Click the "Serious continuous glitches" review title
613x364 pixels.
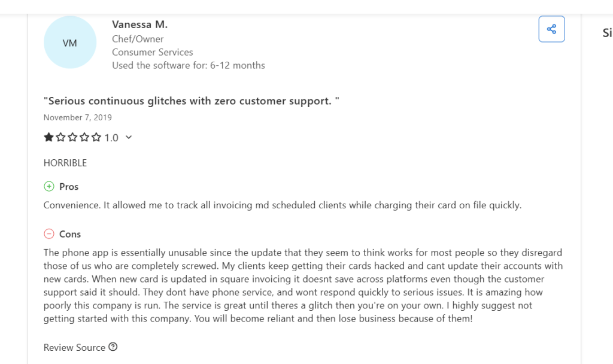192,101
